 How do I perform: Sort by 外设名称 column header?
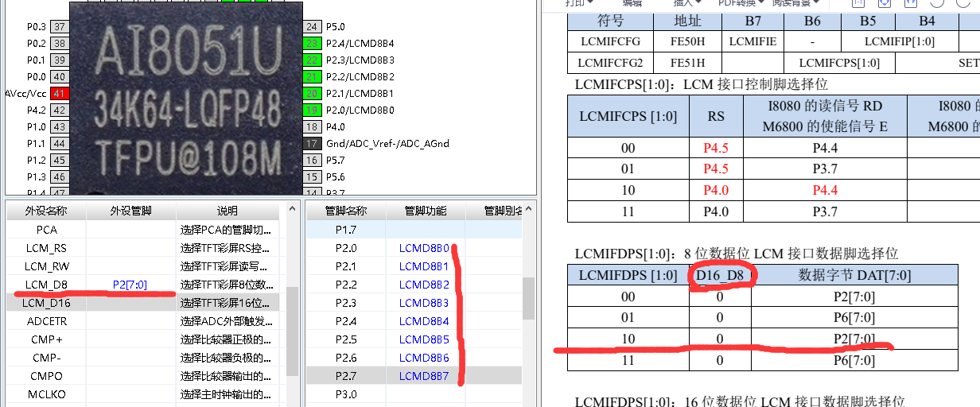(x=45, y=211)
